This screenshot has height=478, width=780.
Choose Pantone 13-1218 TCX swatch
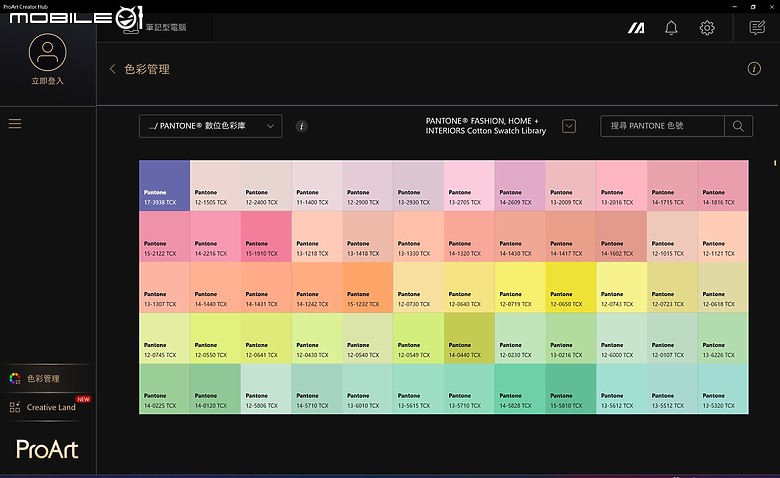[317, 236]
